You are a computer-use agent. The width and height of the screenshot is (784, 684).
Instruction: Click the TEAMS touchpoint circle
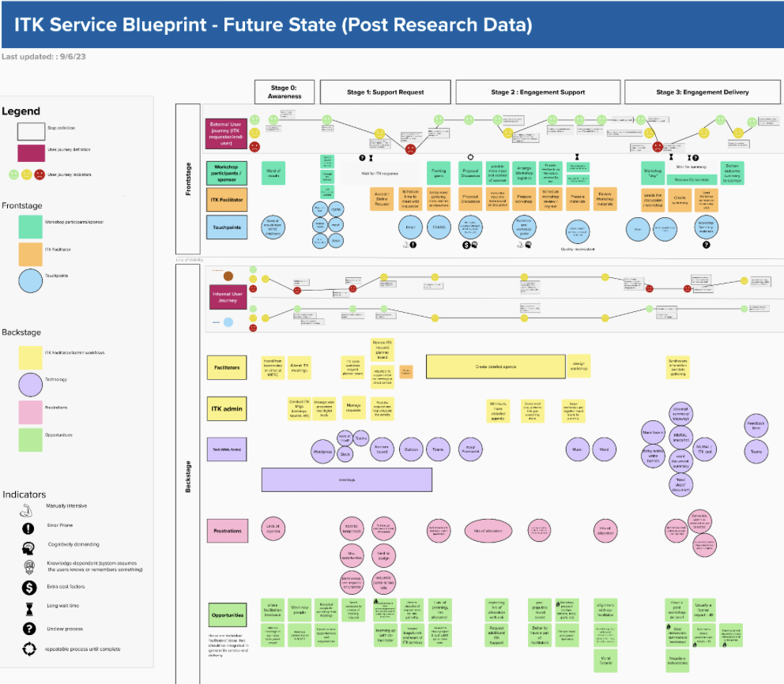click(440, 227)
